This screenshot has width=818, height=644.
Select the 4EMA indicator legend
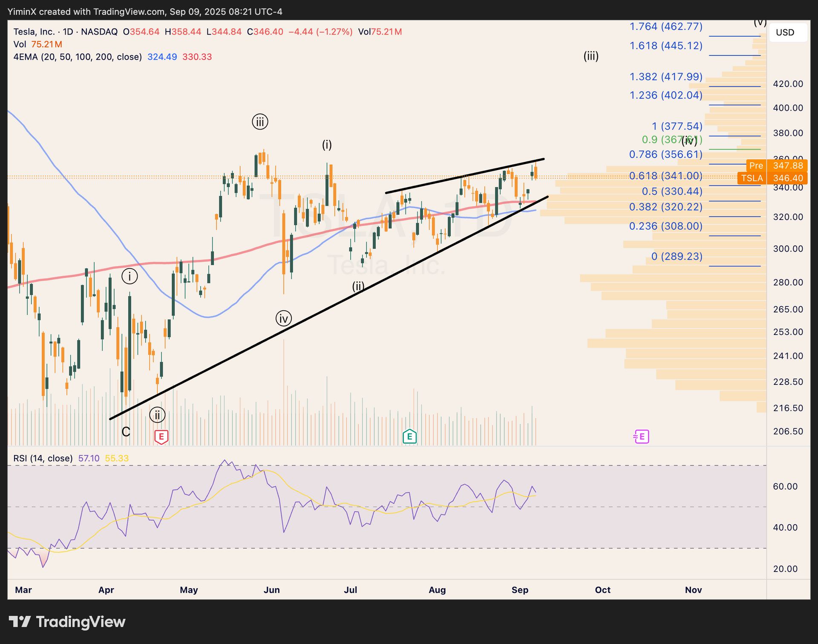[77, 57]
